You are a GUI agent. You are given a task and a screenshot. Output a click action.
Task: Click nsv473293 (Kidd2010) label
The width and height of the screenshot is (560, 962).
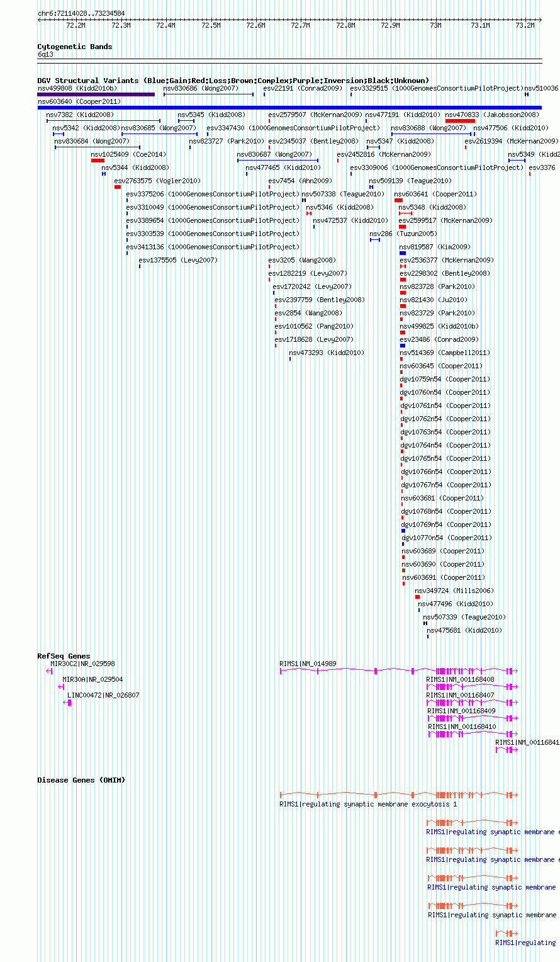point(327,353)
